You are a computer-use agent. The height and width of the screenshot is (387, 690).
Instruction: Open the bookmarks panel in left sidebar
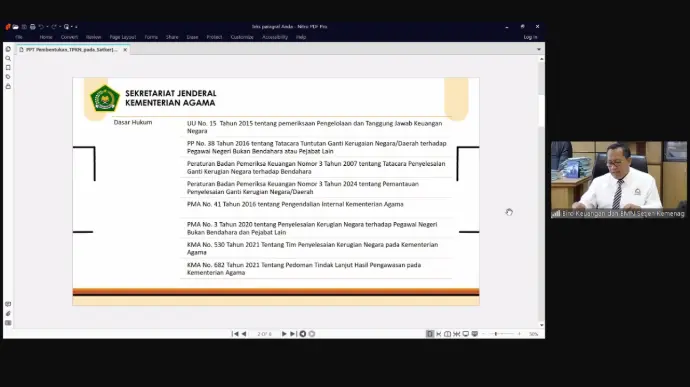8,68
